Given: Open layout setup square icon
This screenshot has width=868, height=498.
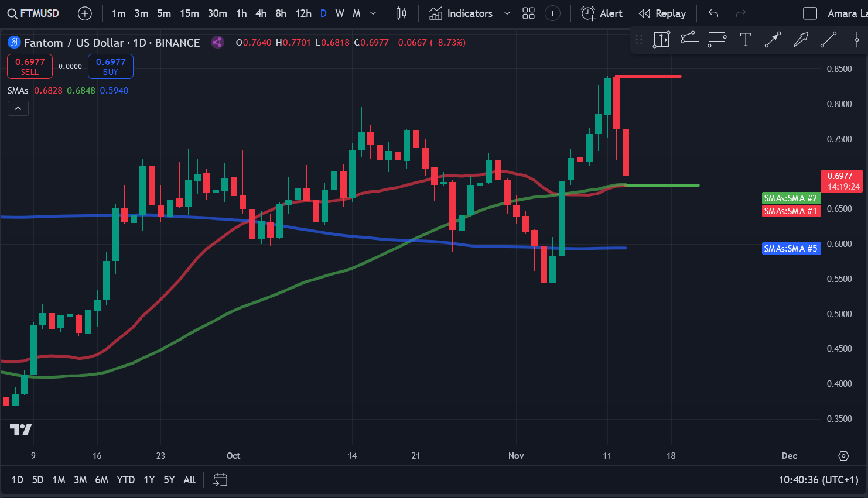Looking at the screenshot, I should point(810,13).
